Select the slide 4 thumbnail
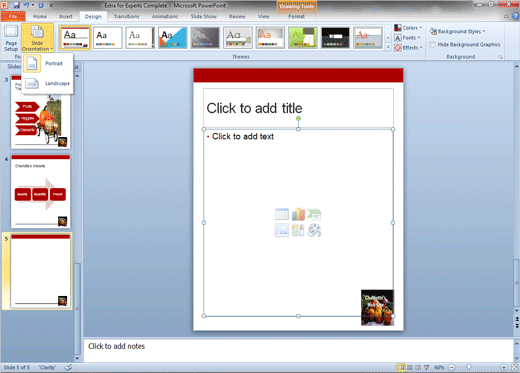This screenshot has height=373, width=520. (40, 191)
